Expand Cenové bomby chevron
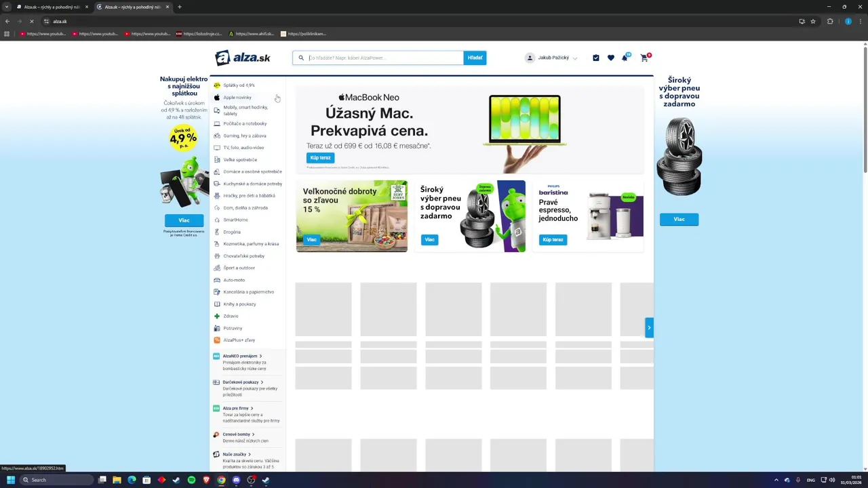The width and height of the screenshot is (868, 488). 253,434
